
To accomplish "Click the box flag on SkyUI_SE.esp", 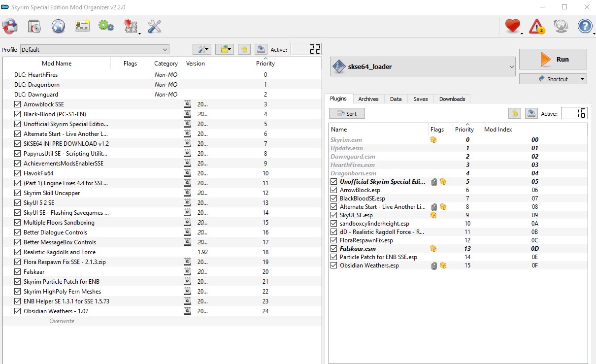I will pos(433,215).
